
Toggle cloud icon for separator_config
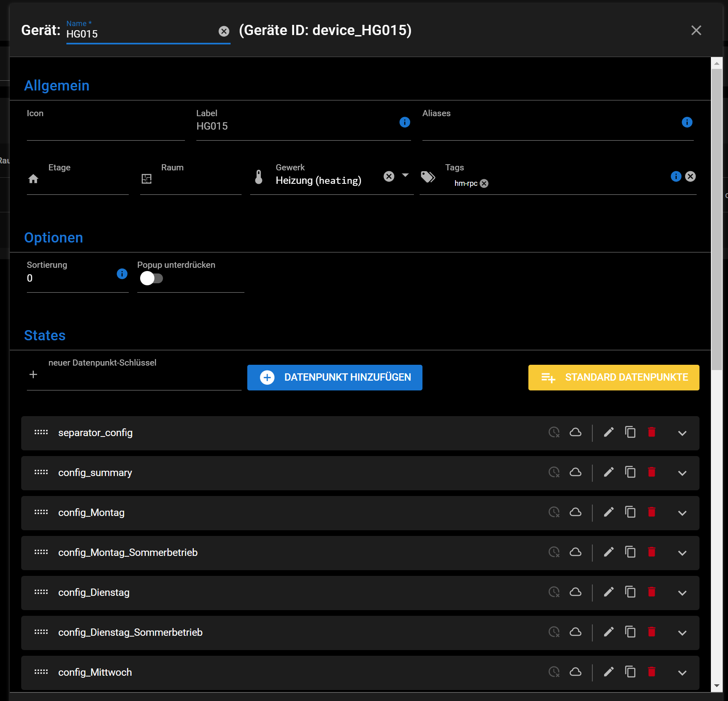[x=575, y=432]
